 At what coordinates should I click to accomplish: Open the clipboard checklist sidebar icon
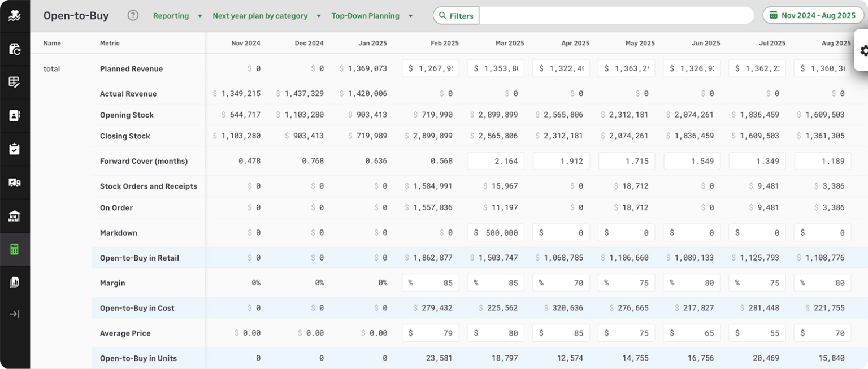tap(15, 149)
